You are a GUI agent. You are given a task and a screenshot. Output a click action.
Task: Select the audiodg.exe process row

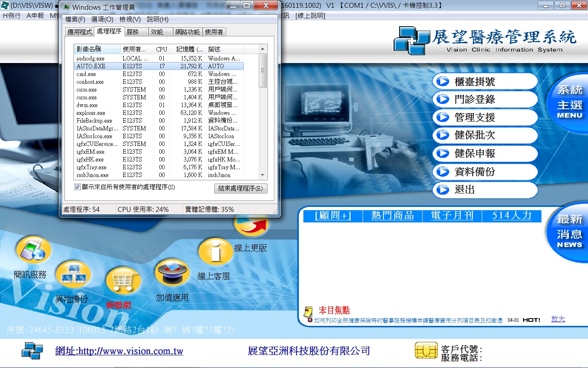159,58
